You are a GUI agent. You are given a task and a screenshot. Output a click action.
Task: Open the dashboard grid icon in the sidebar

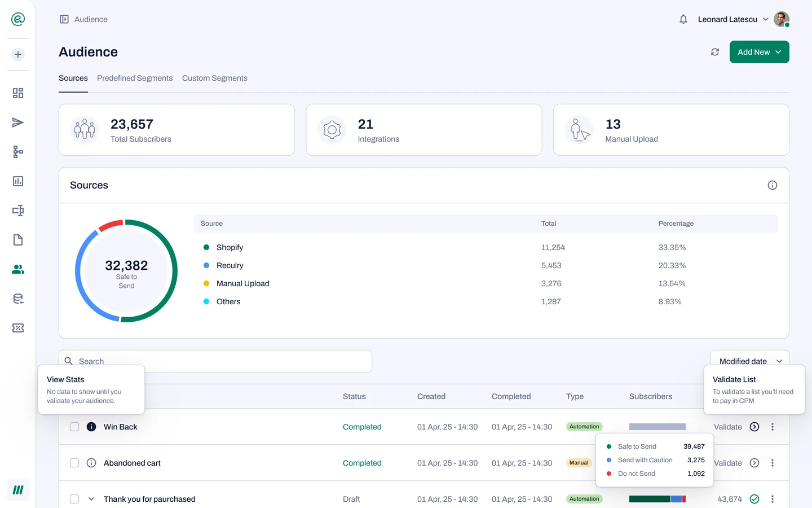(18, 93)
